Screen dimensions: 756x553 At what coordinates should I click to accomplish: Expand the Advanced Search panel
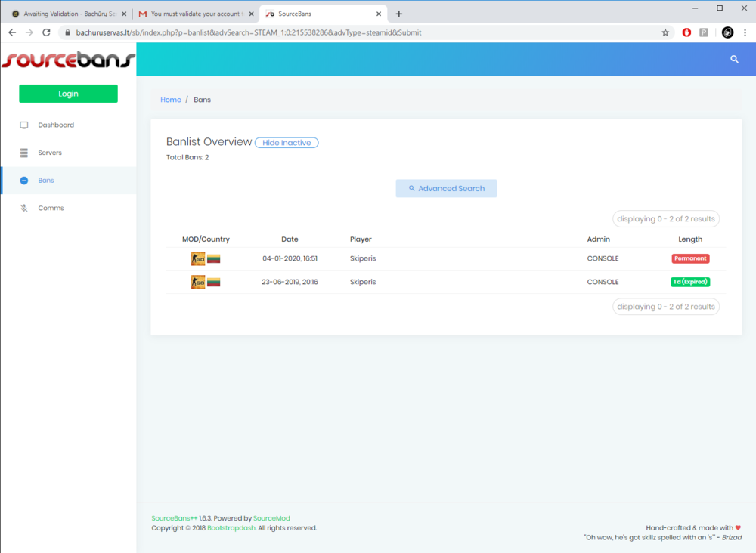pyautogui.click(x=446, y=188)
